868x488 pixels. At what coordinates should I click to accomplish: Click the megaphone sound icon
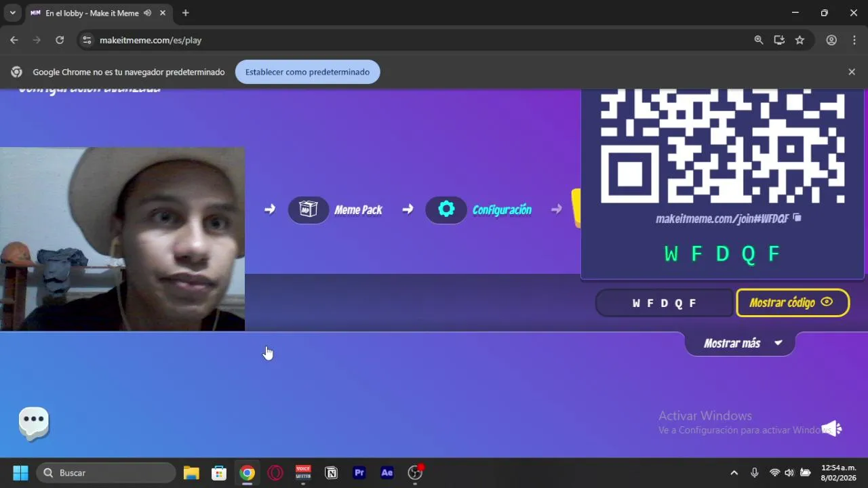point(831,428)
